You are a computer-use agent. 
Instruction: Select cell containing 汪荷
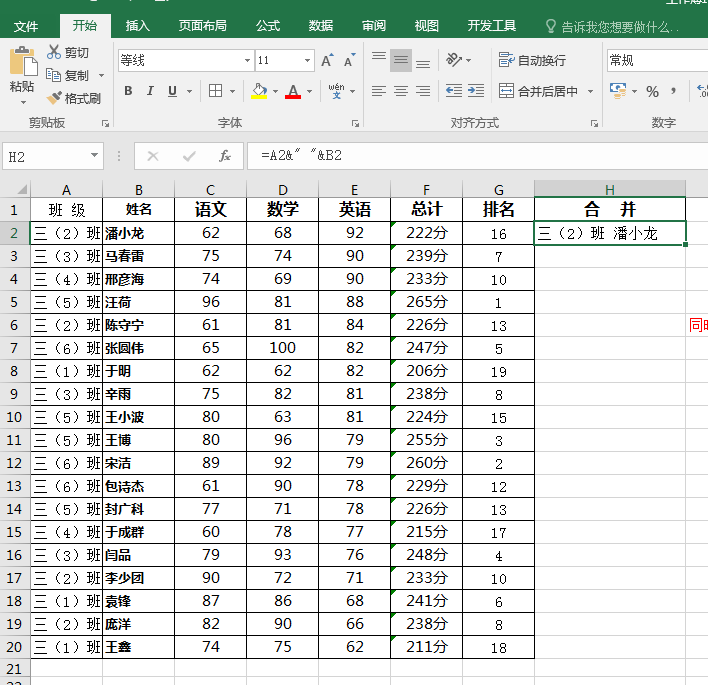[x=138, y=302]
